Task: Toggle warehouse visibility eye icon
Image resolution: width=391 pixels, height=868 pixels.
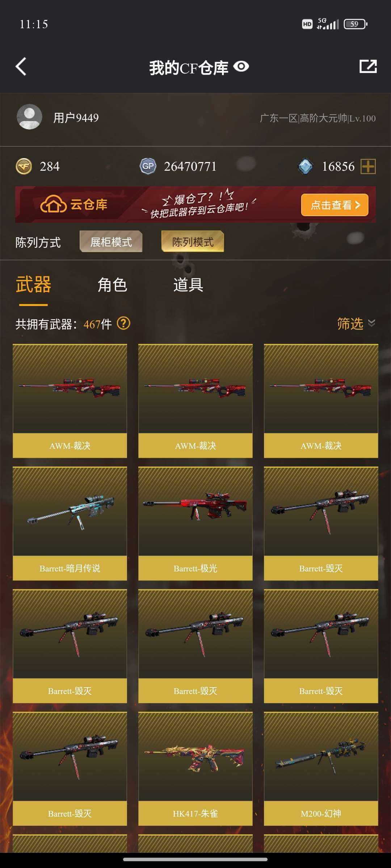Action: click(x=241, y=67)
